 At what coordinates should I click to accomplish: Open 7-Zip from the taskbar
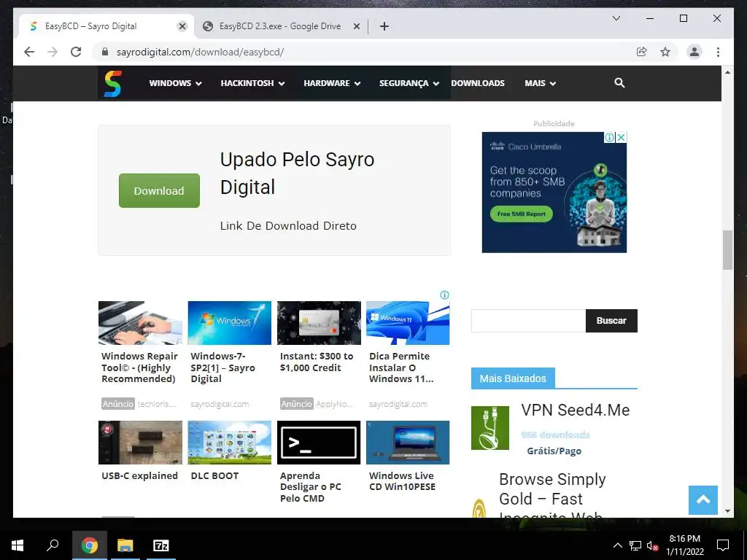pos(161,545)
